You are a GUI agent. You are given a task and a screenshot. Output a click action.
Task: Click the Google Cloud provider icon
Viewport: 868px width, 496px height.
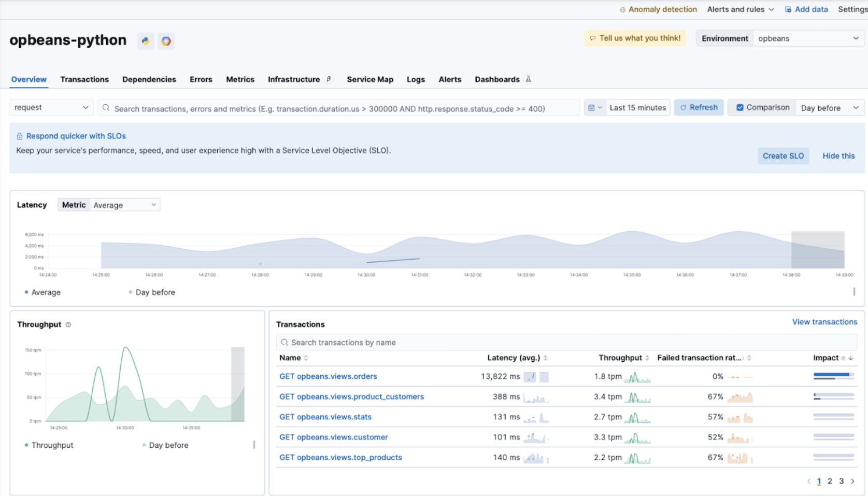click(x=166, y=41)
